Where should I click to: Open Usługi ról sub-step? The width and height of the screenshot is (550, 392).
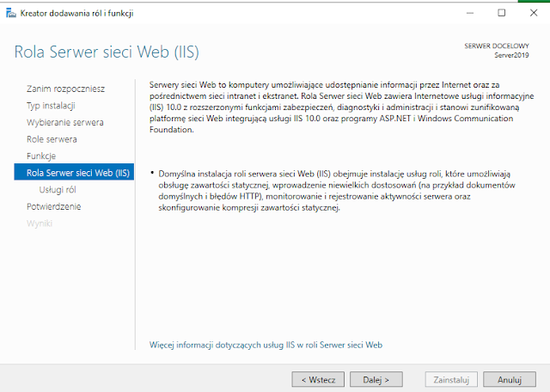pyautogui.click(x=58, y=190)
